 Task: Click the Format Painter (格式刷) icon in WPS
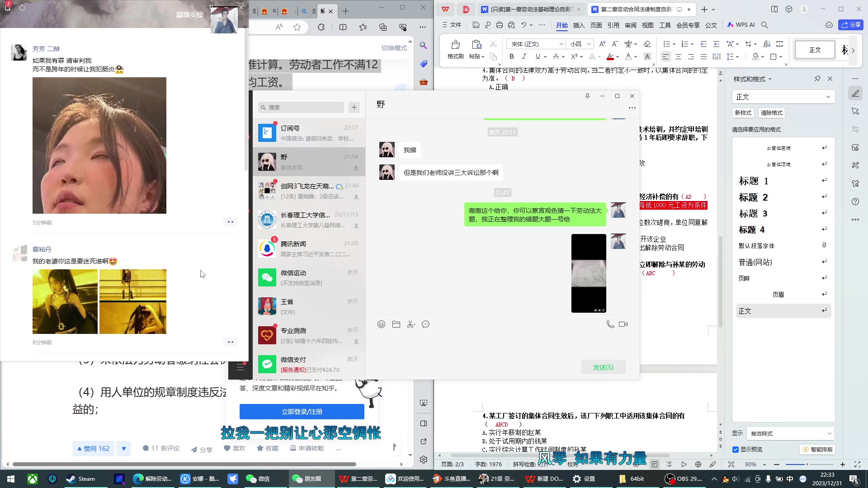point(455,44)
